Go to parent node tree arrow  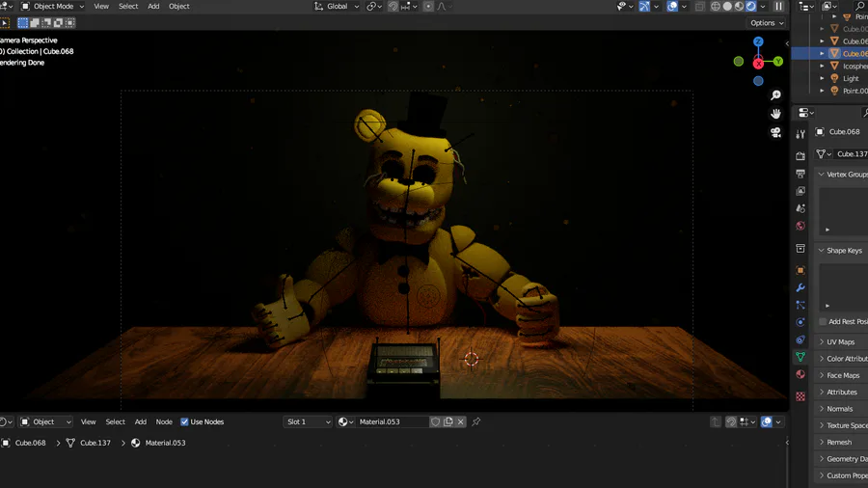(716, 422)
